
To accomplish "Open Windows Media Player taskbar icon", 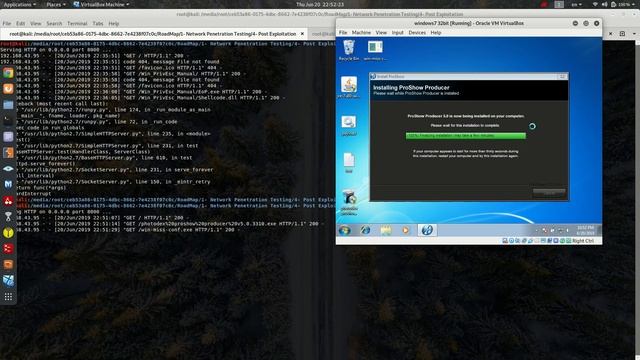I will point(406,230).
